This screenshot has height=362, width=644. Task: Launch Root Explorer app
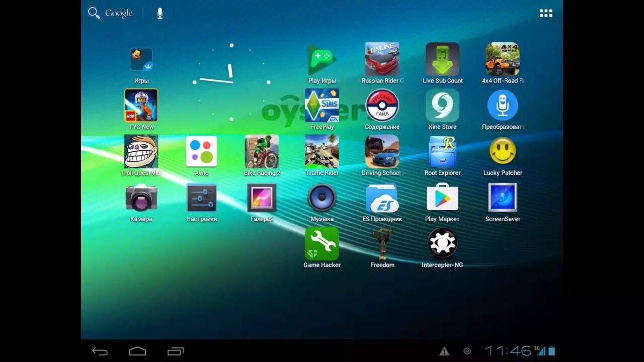tap(442, 151)
